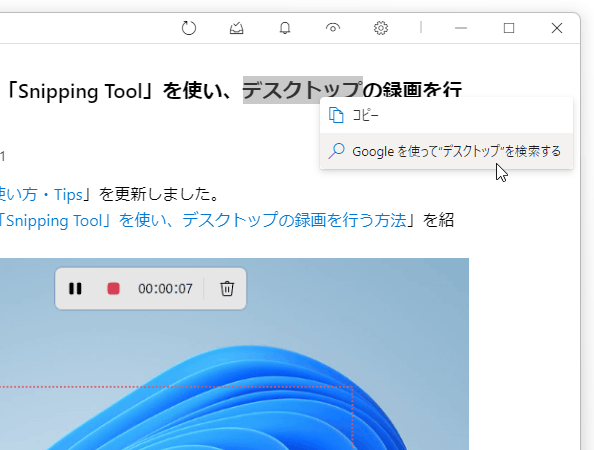
Task: Minimize the window
Action: (x=461, y=28)
